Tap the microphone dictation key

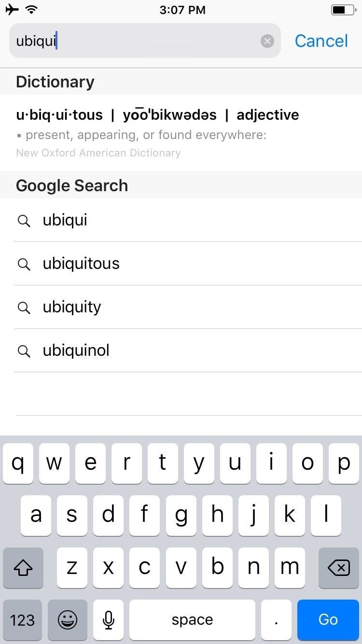[x=109, y=620]
